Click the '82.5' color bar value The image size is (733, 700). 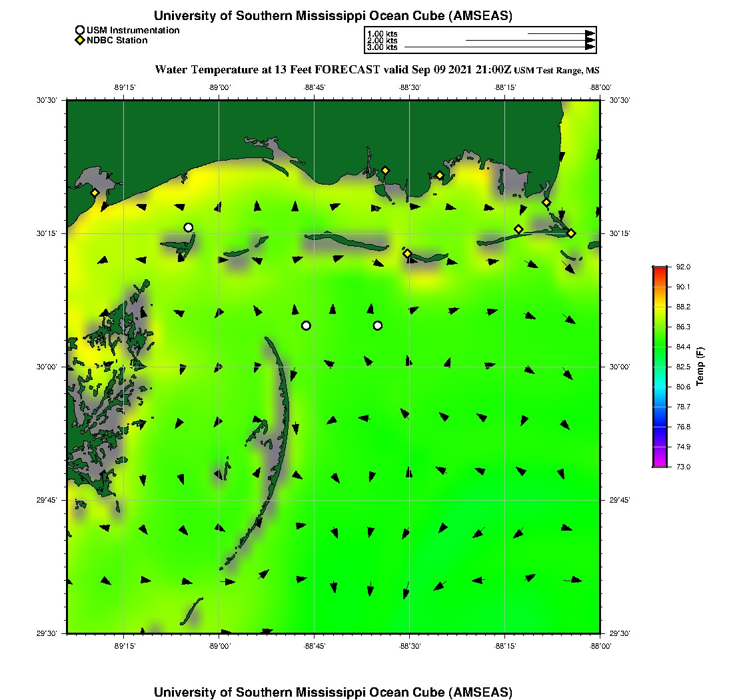[683, 367]
